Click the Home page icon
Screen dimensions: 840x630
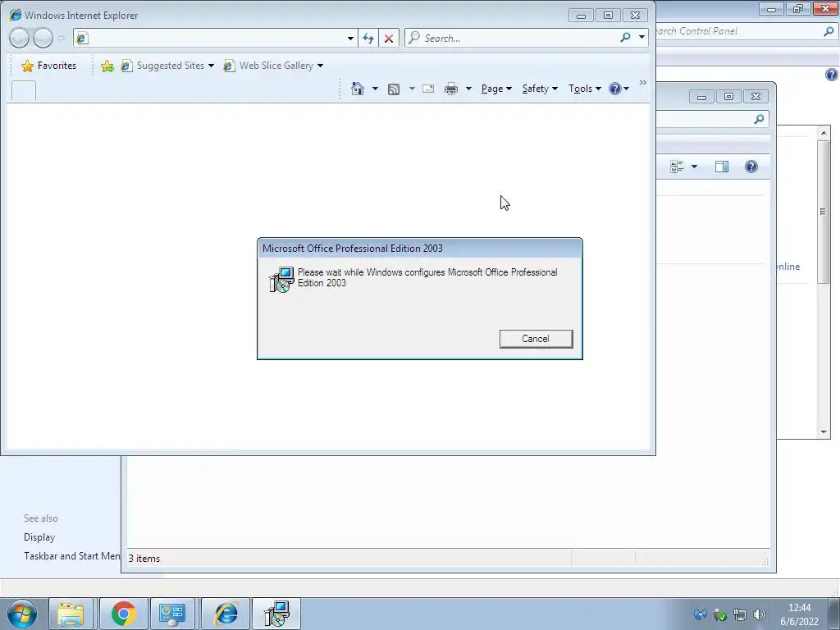click(358, 89)
